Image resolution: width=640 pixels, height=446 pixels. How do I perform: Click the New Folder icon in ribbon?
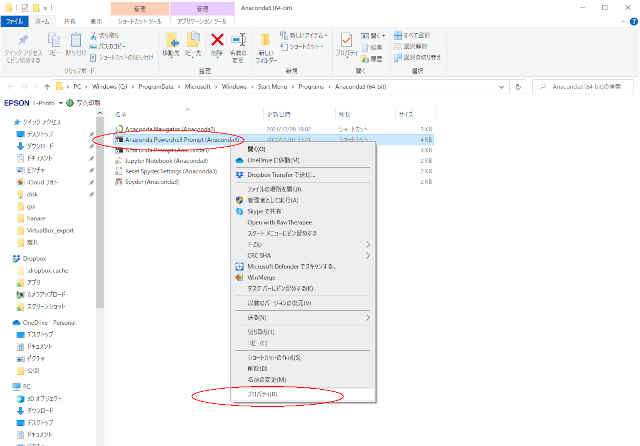266,44
